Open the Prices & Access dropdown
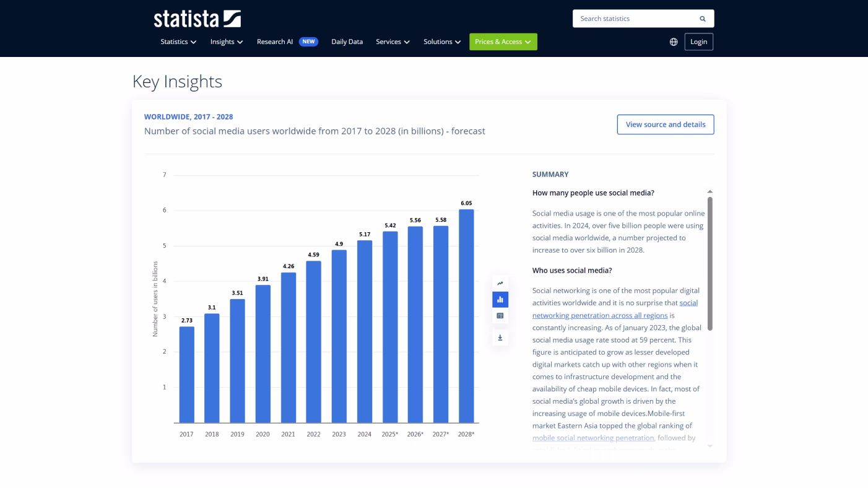Viewport: 868px width, 488px height. pos(503,41)
